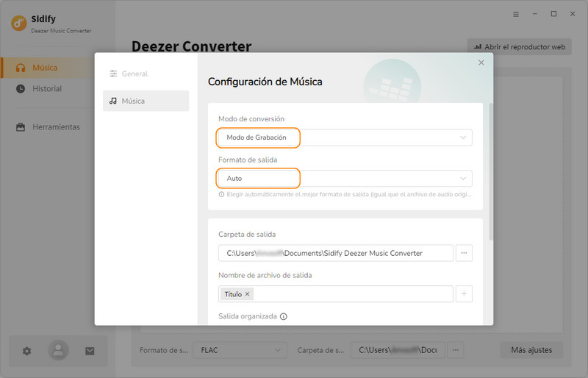This screenshot has width=588, height=378.
Task: Close the Configuración de Música dialog
Action: point(481,63)
